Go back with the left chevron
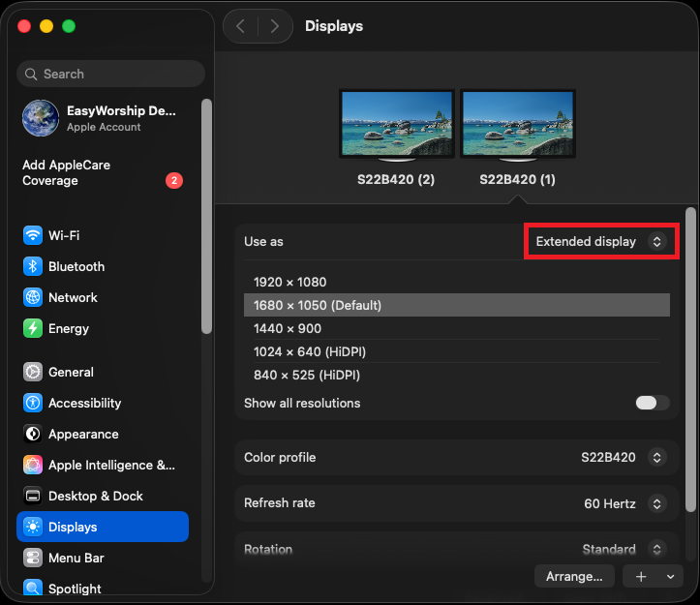Image resolution: width=700 pixels, height=605 pixels. (x=241, y=26)
